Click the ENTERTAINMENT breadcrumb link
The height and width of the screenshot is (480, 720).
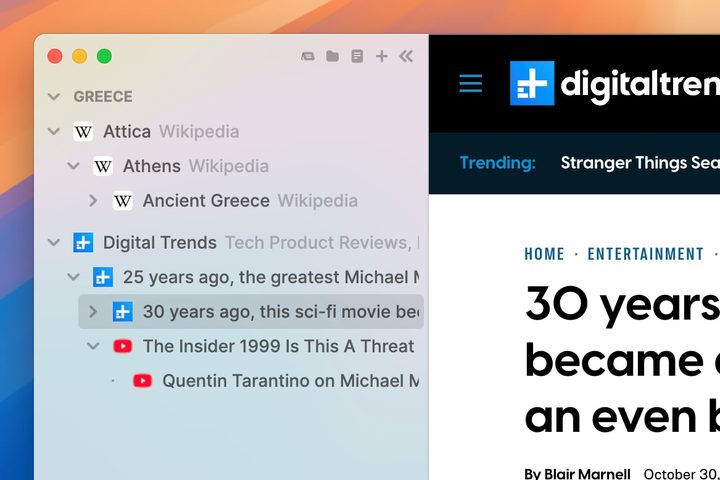point(645,254)
